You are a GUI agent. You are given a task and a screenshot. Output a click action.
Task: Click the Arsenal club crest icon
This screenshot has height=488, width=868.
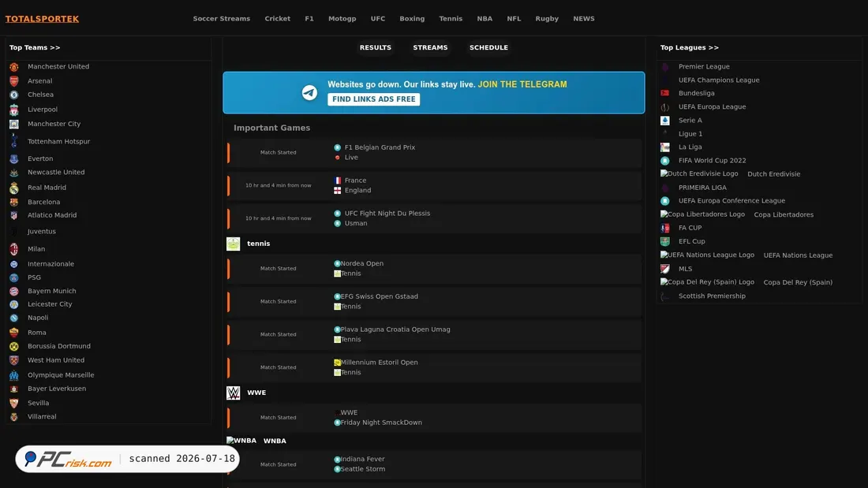tap(14, 80)
